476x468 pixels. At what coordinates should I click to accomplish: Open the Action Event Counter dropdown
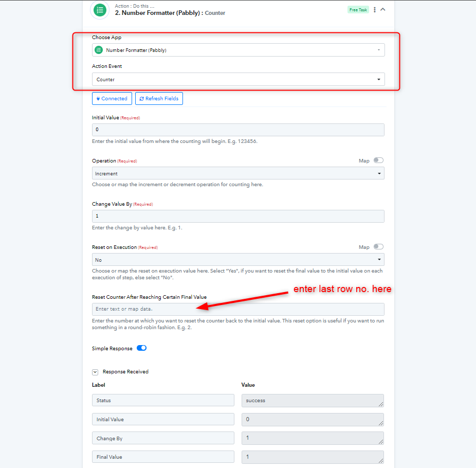239,79
